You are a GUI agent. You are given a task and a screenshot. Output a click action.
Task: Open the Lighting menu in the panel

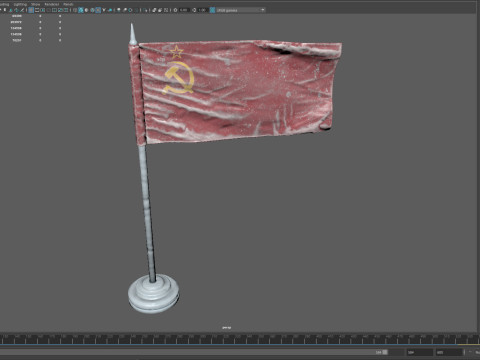pyautogui.click(x=20, y=4)
